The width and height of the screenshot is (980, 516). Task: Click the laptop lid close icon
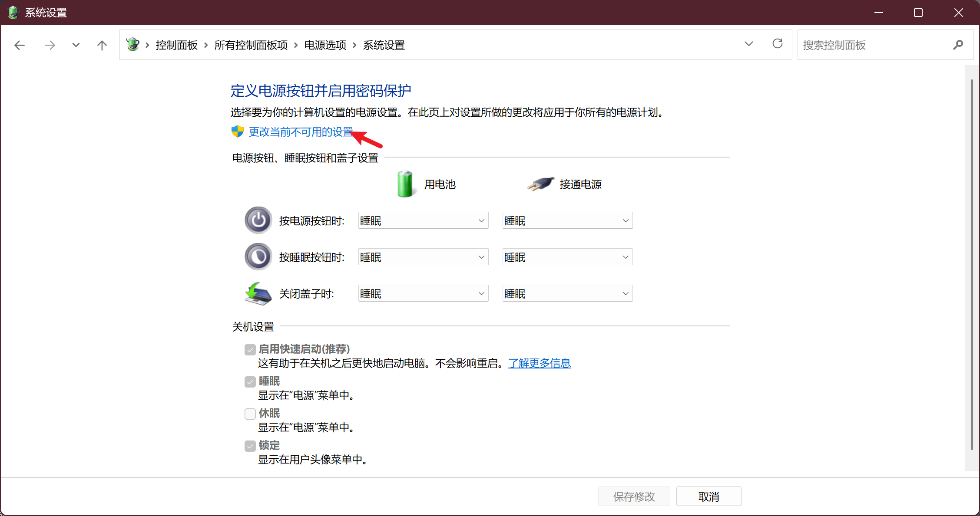tap(258, 294)
